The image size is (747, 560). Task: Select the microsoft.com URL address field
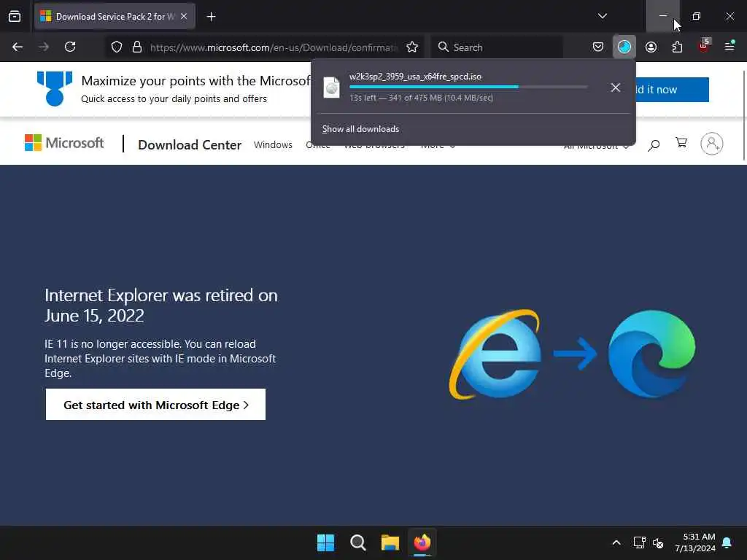pos(274,47)
